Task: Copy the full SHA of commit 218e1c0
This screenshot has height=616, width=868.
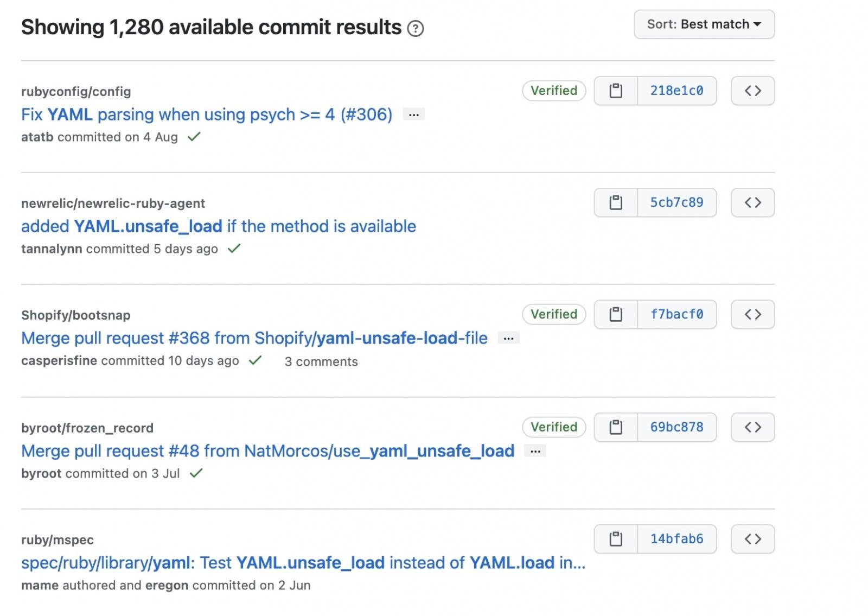Action: [x=615, y=91]
